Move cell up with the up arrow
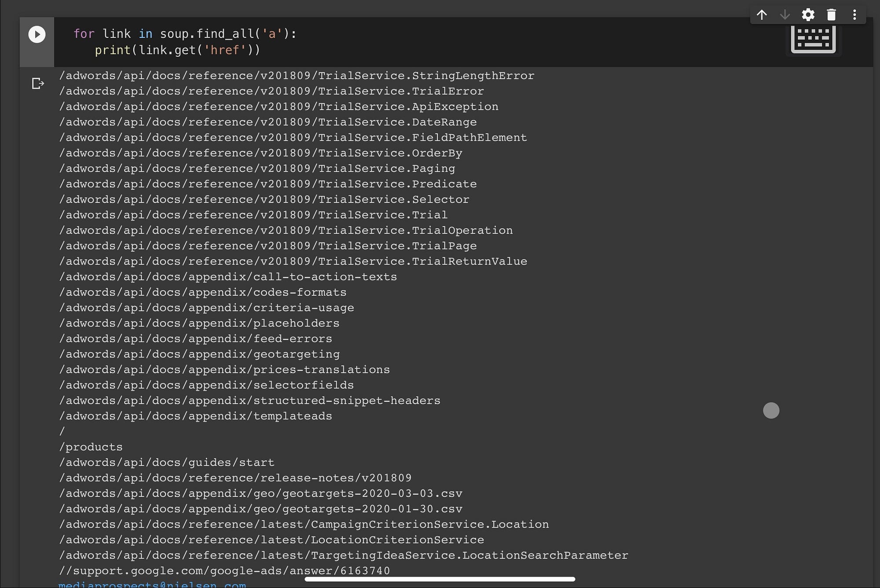The width and height of the screenshot is (880, 588). click(762, 15)
